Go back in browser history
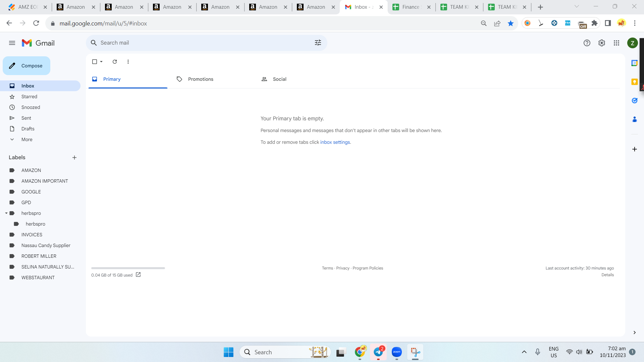Screen dimensions: 644x362 [9, 23]
